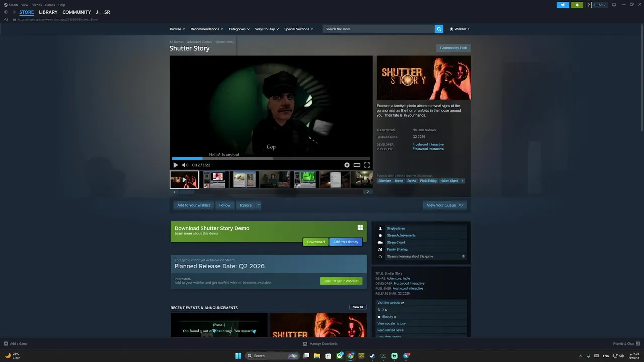Image resolution: width=644 pixels, height=362 pixels.
Task: Click the Horror tag
Action: pos(399,180)
